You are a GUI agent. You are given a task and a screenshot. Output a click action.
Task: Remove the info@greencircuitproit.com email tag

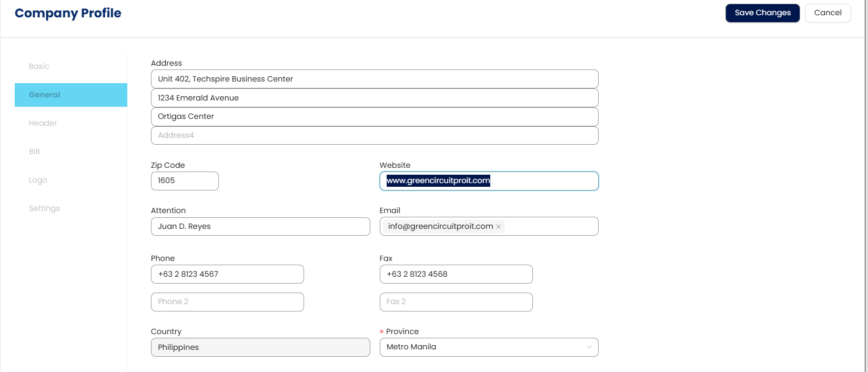(498, 227)
